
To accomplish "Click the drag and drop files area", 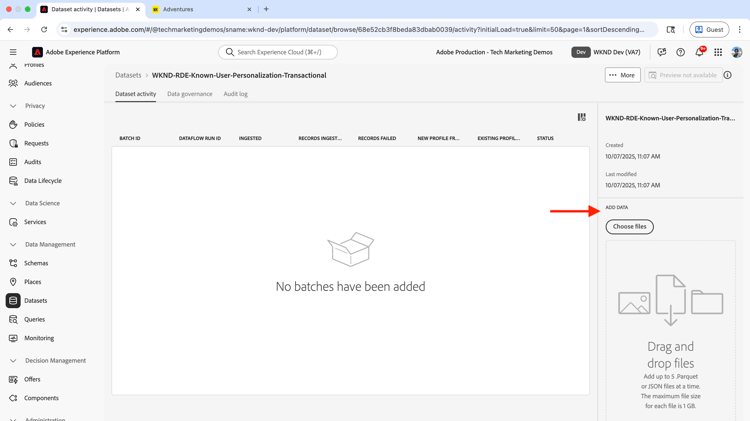I will click(x=671, y=330).
